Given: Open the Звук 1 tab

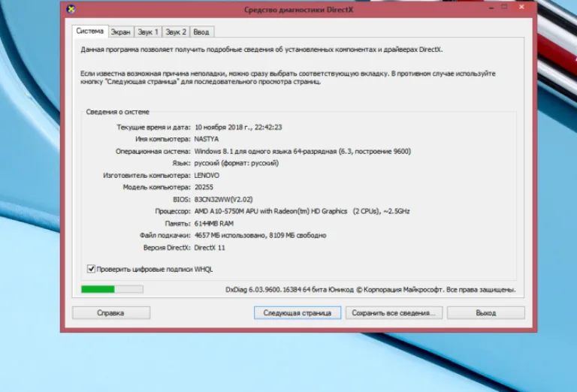Looking at the screenshot, I should [x=148, y=32].
